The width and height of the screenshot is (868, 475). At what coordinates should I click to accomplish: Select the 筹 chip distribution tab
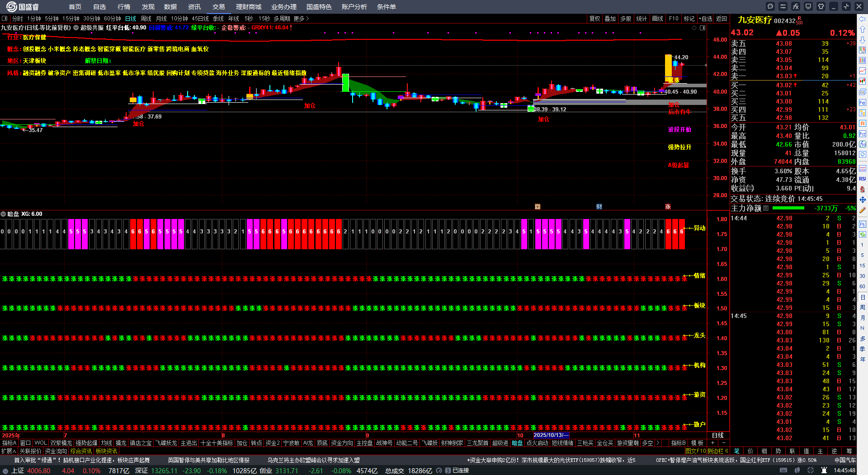[x=849, y=451]
